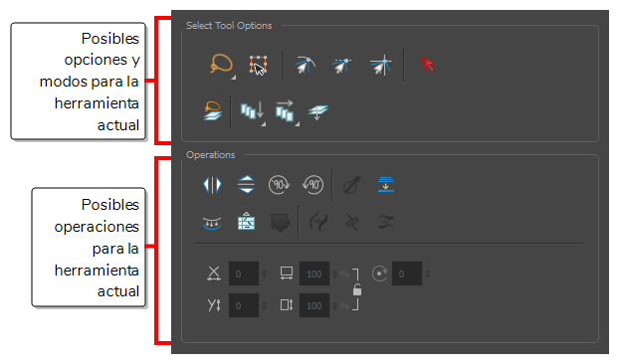This screenshot has width=619, height=364.
Task: Toggle Snap to Contour option
Action: [305, 65]
